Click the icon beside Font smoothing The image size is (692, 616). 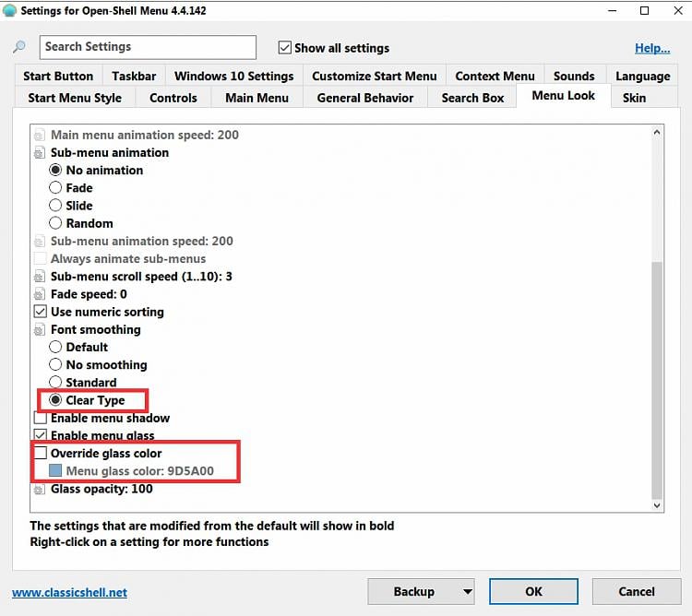click(40, 330)
